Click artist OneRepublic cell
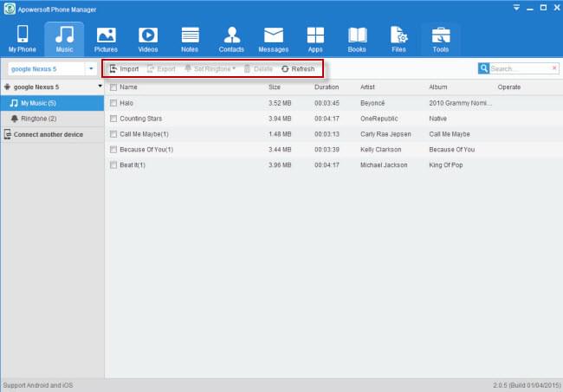Image resolution: width=563 pixels, height=392 pixels. coord(379,119)
